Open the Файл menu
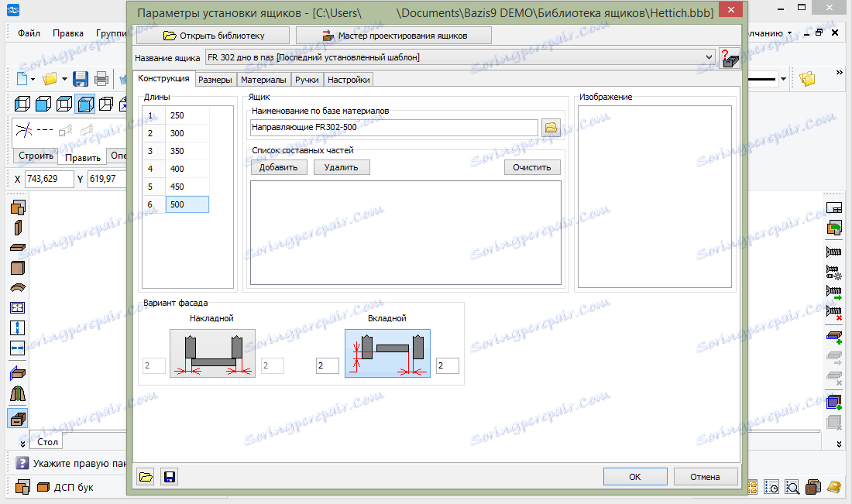Viewport: 852px width, 504px height. coord(29,33)
